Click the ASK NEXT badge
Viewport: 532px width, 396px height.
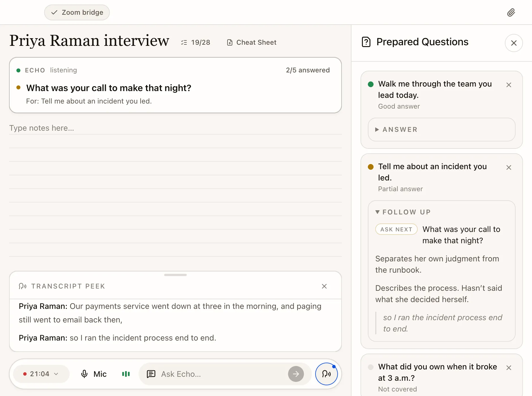click(x=396, y=229)
